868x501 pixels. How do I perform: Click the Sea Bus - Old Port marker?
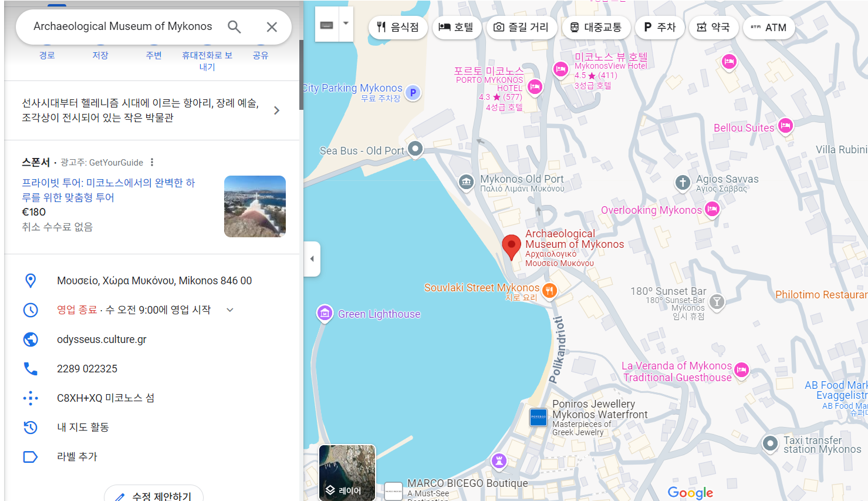click(416, 149)
